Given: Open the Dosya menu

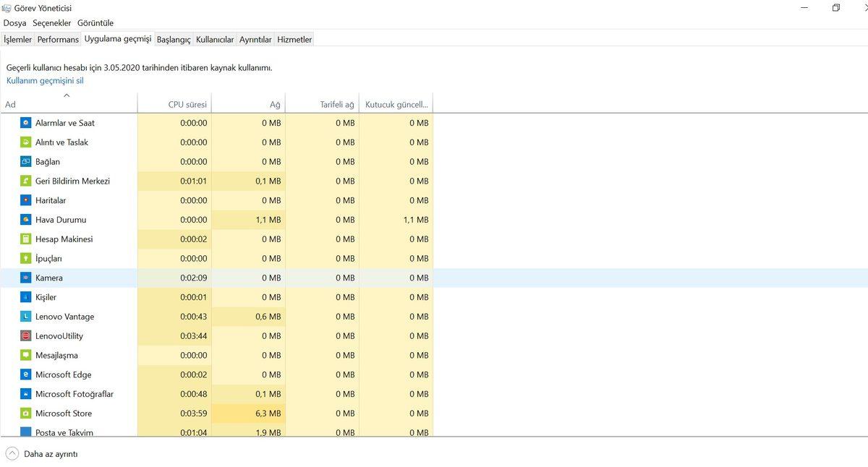Looking at the screenshot, I should click(14, 23).
